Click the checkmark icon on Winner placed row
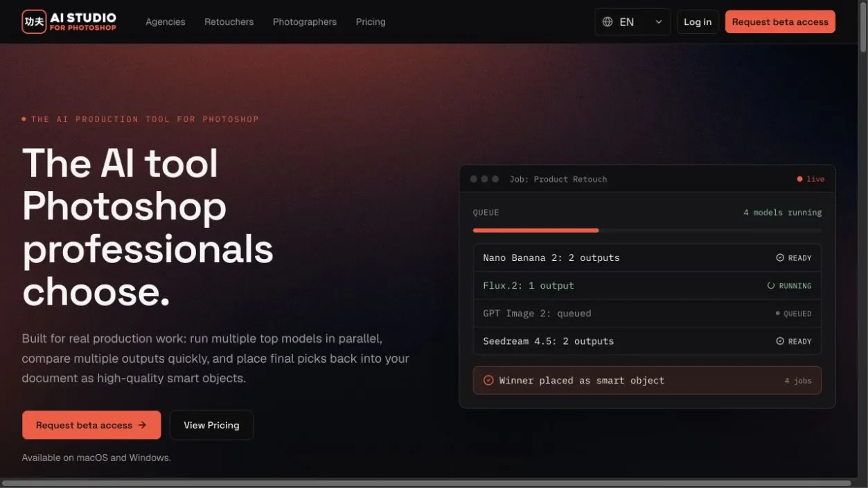 click(x=488, y=380)
